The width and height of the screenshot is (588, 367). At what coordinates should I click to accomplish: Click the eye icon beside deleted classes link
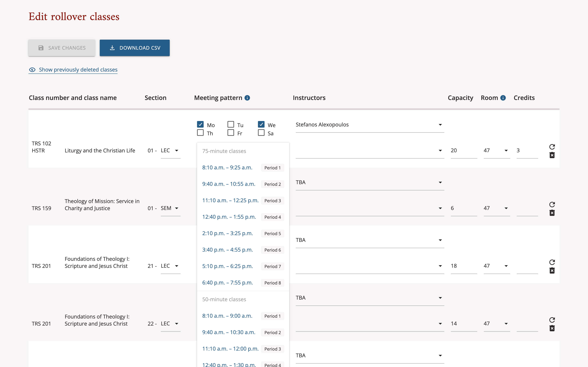pos(32,70)
